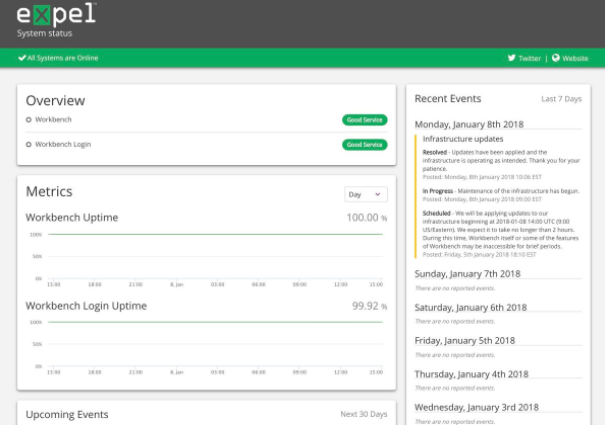The height and width of the screenshot is (425, 605).
Task: Click the Good Service badge for Workbench
Action: (365, 120)
